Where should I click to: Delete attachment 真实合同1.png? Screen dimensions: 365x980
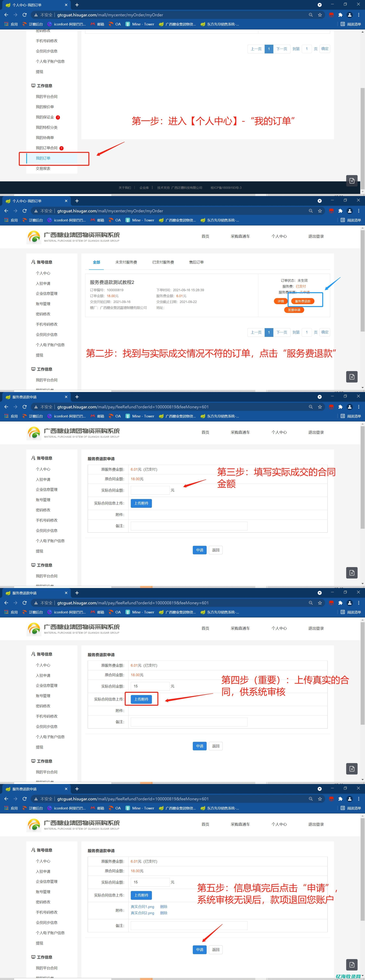(x=164, y=907)
